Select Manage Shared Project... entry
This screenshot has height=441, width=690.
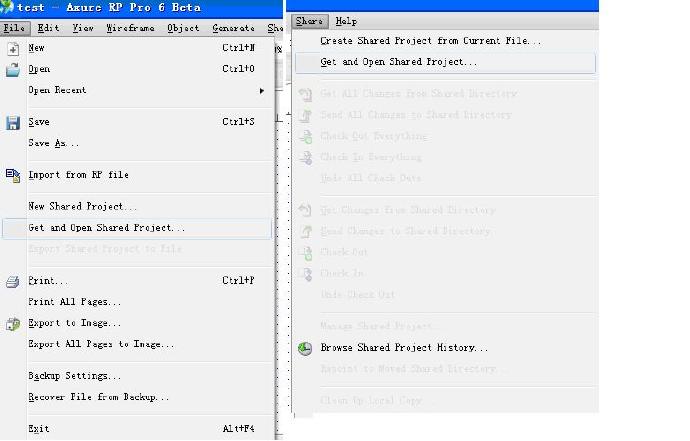point(379,327)
